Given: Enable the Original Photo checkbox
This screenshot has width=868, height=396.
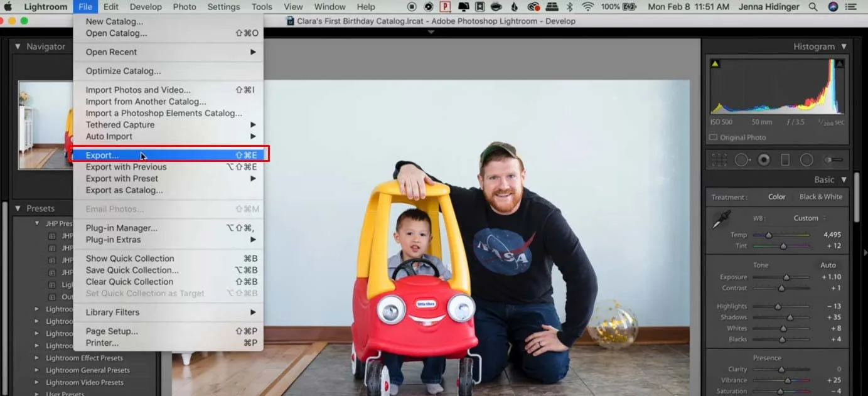Looking at the screenshot, I should (x=713, y=137).
